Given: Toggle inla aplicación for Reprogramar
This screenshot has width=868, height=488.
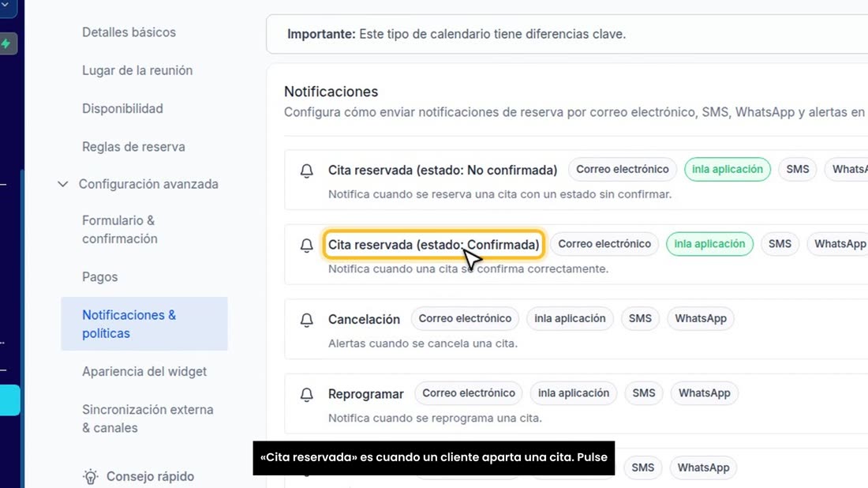Looking at the screenshot, I should click(574, 393).
